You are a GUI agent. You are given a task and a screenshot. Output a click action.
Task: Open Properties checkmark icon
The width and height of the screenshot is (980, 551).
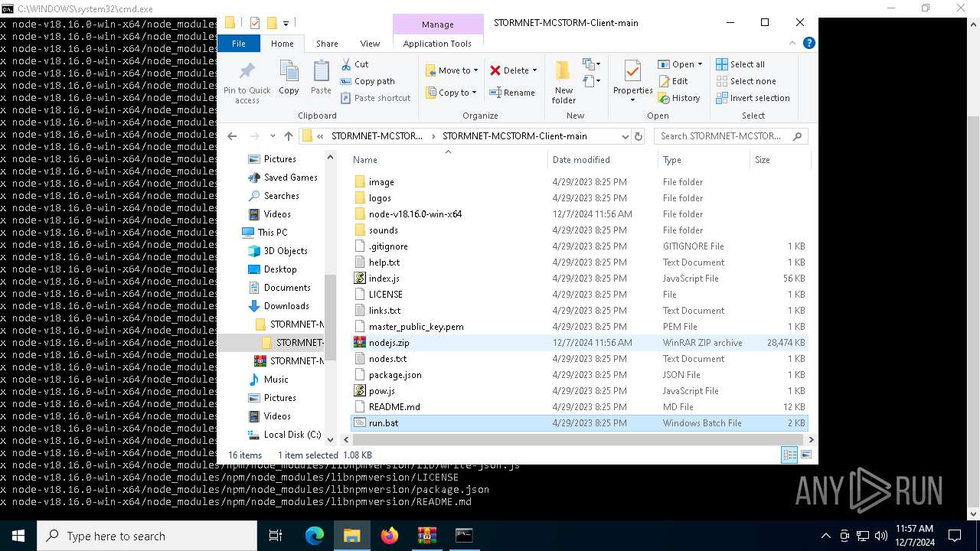point(632,72)
